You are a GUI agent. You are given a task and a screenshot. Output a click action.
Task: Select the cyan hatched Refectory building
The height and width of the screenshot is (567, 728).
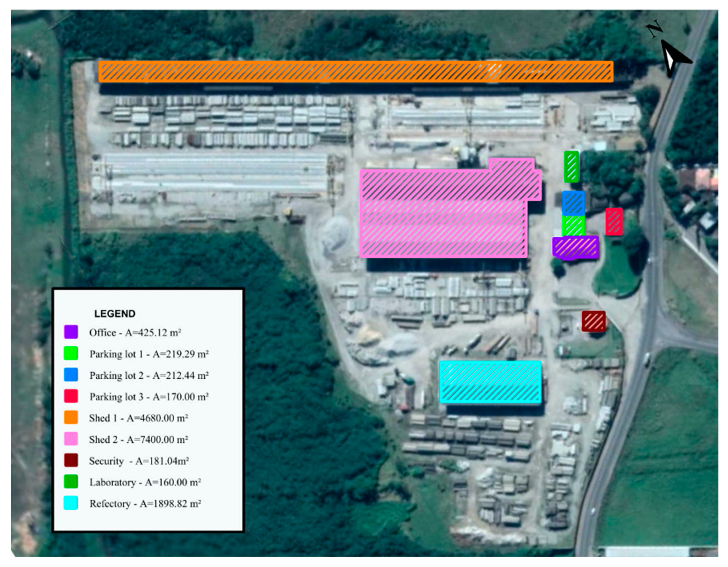[x=490, y=382]
